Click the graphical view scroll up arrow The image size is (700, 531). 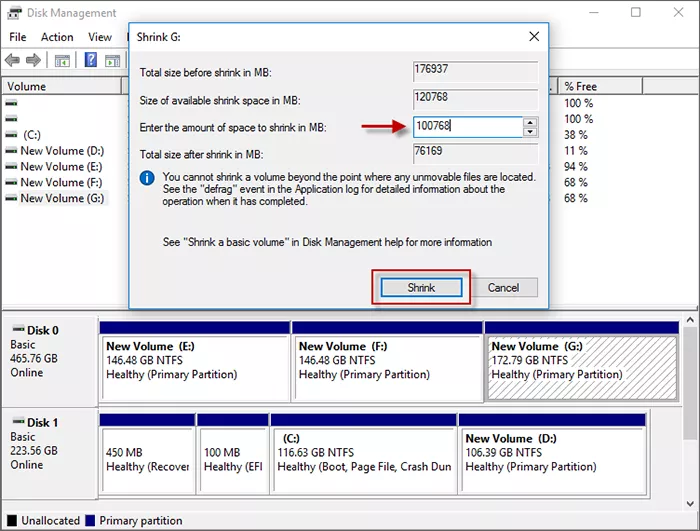coord(690,320)
